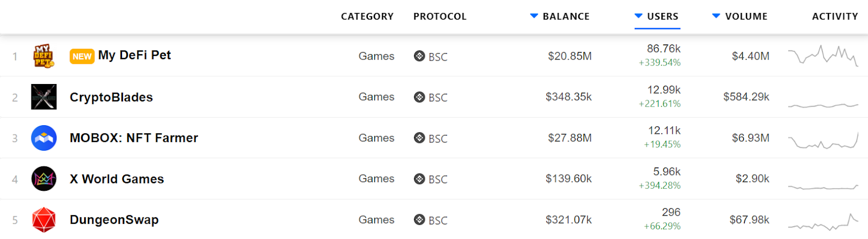868x239 pixels.
Task: Open the My DeFi Pet dapp link
Action: coord(135,55)
